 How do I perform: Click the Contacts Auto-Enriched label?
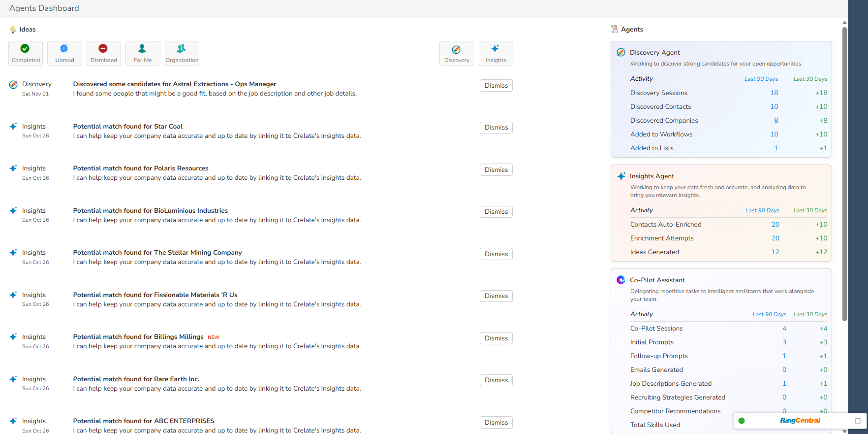(666, 225)
